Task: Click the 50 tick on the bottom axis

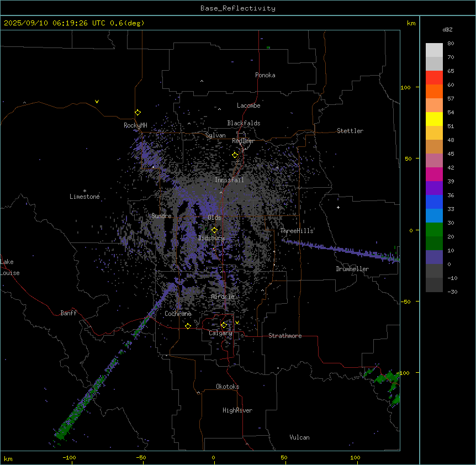Action: (x=284, y=457)
